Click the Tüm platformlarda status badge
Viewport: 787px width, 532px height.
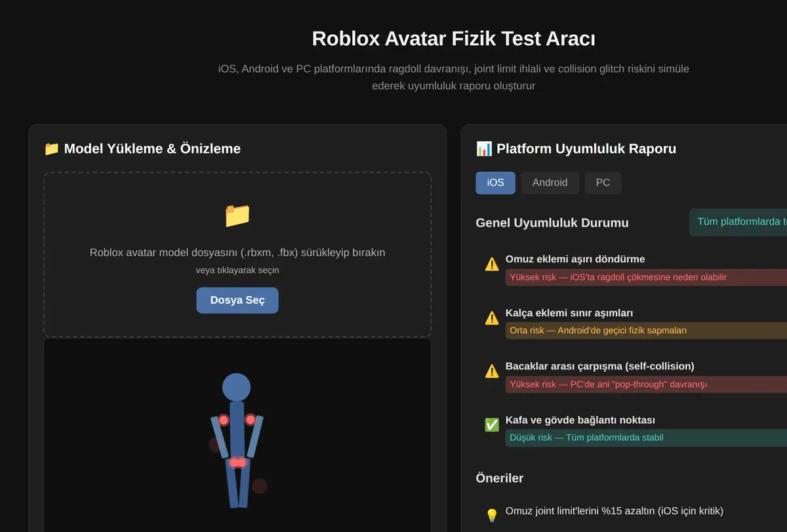click(738, 222)
